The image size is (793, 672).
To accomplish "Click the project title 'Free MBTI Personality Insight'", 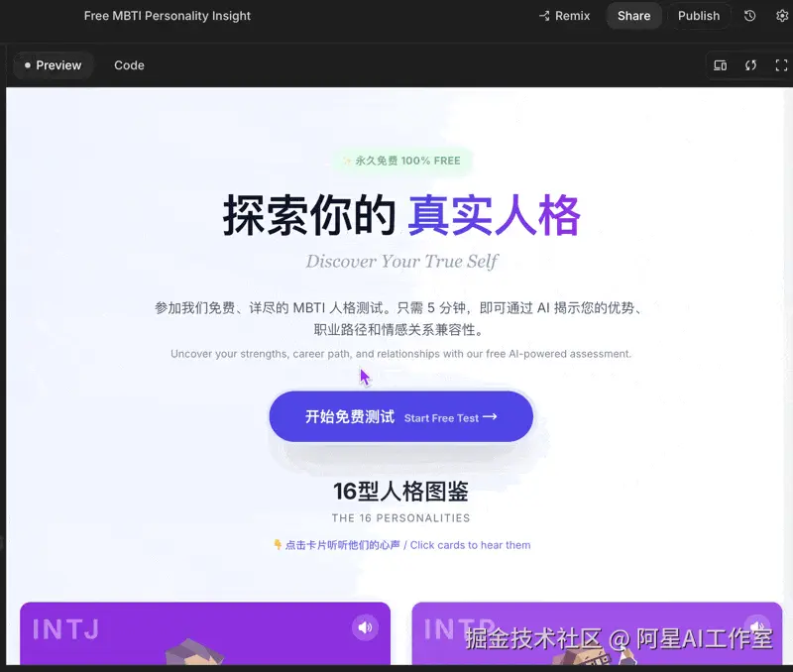I will (168, 16).
